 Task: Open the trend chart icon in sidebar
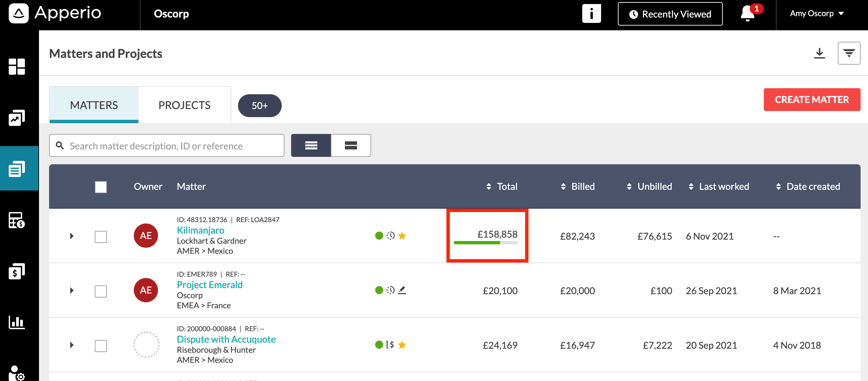(x=17, y=118)
